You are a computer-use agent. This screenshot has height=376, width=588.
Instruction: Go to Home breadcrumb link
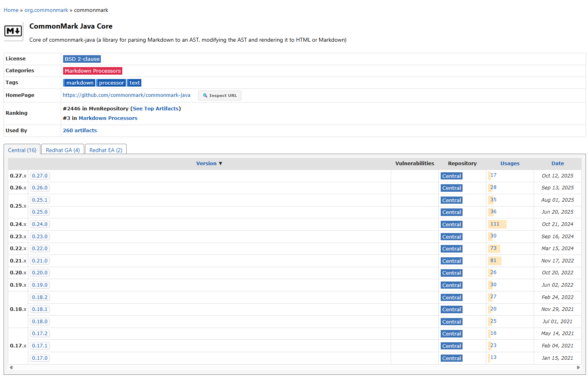point(11,10)
